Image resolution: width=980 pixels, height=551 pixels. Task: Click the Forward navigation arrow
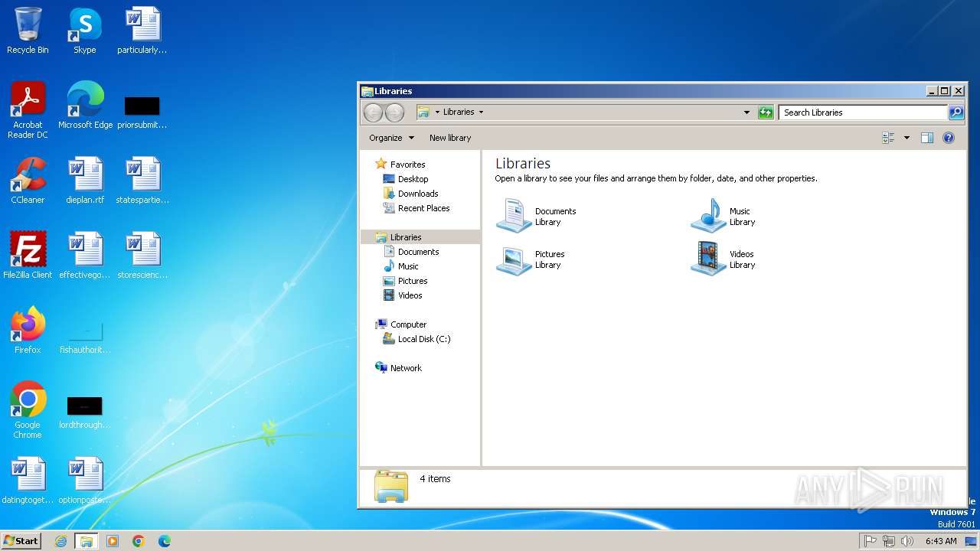click(x=394, y=112)
